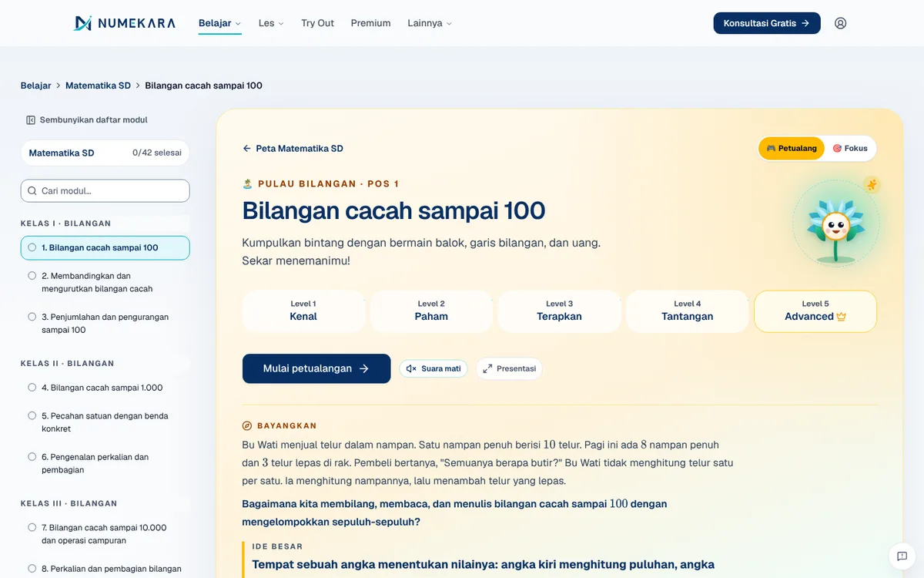Expand the Les navigation dropdown
The height and width of the screenshot is (578, 924).
271,23
